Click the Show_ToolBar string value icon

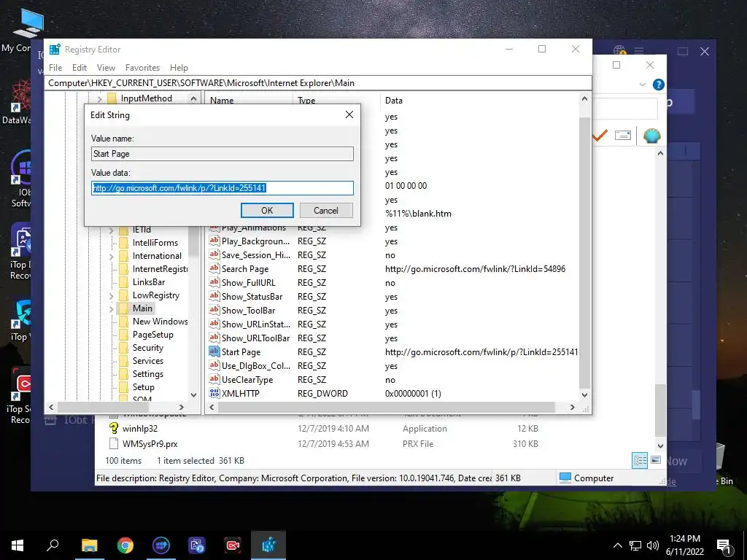214,310
